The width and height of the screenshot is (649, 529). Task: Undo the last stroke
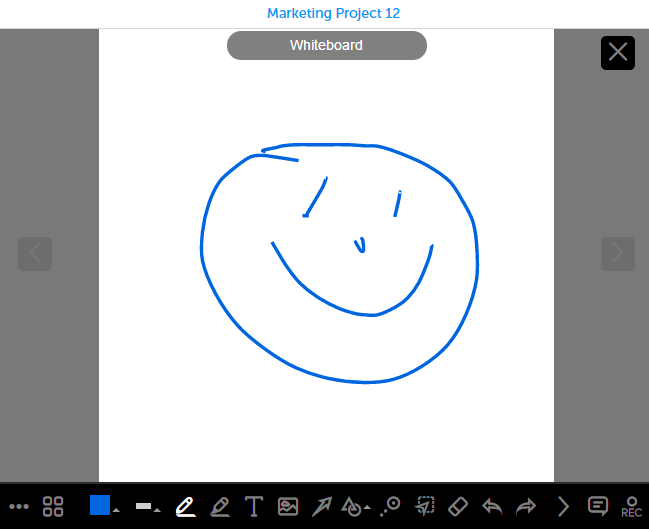click(492, 506)
